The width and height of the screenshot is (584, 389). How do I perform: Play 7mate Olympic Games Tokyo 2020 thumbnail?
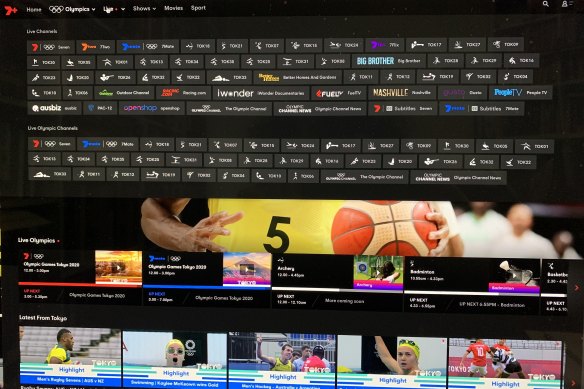point(247,269)
